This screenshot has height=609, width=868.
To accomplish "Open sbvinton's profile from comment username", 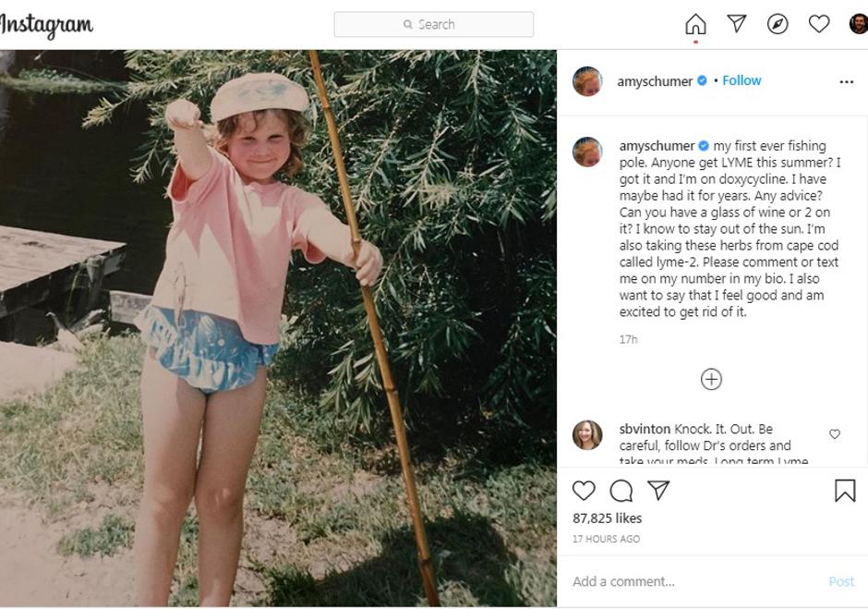I will pyautogui.click(x=645, y=429).
